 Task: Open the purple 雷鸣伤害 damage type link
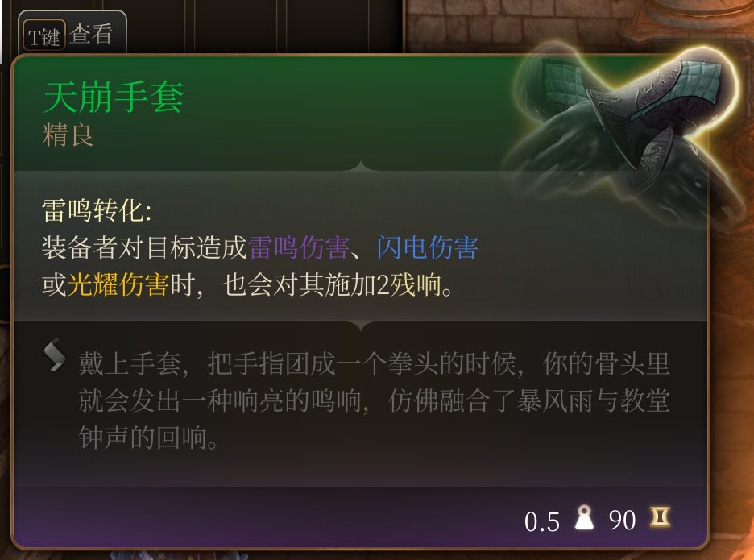click(298, 247)
